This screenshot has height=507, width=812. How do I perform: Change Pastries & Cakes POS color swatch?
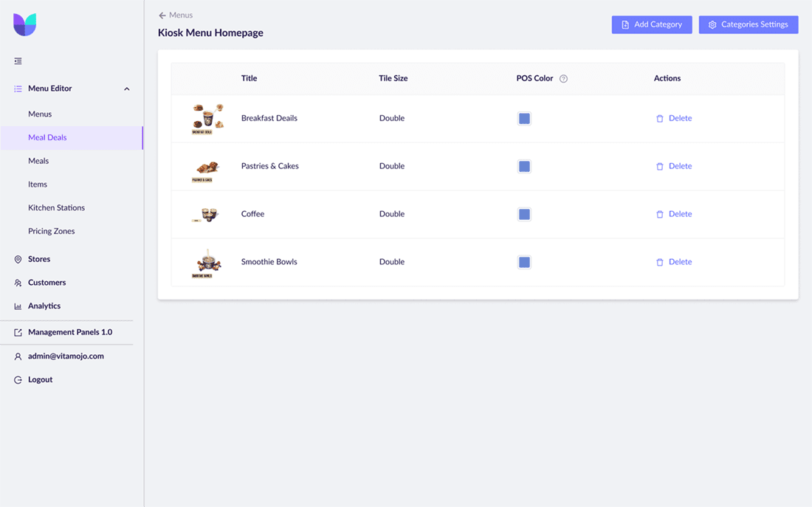pyautogui.click(x=524, y=167)
